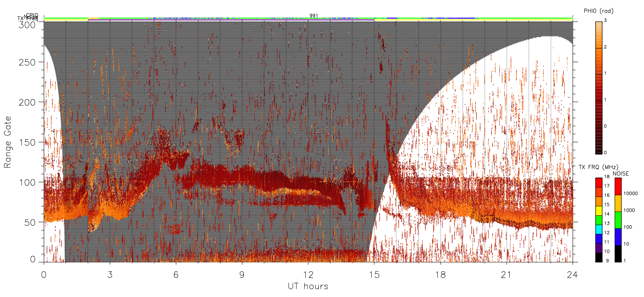Click the blue swatch in the NOISE legend
The image size is (644, 297).
coord(618,237)
